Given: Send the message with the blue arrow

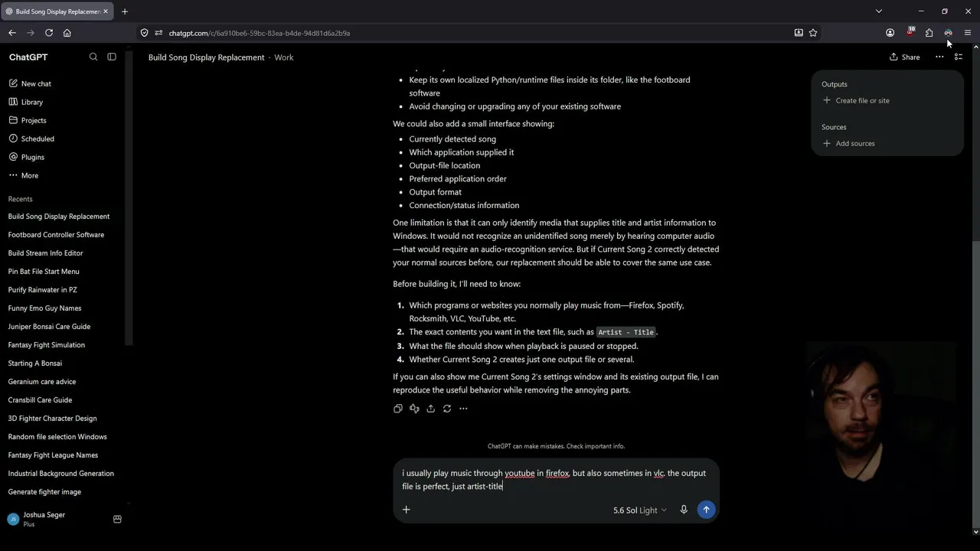Looking at the screenshot, I should click(x=706, y=510).
